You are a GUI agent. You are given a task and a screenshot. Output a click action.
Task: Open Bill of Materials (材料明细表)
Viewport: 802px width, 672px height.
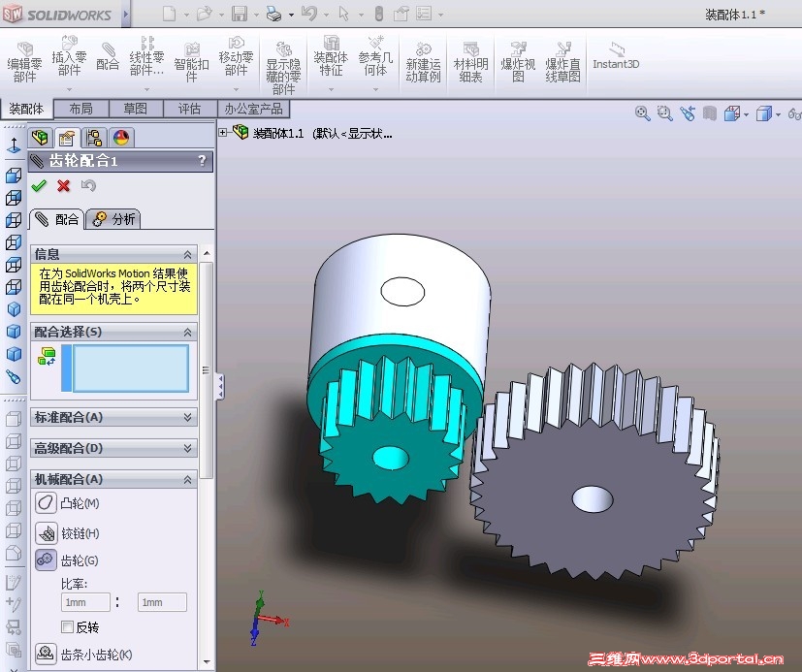(470, 62)
